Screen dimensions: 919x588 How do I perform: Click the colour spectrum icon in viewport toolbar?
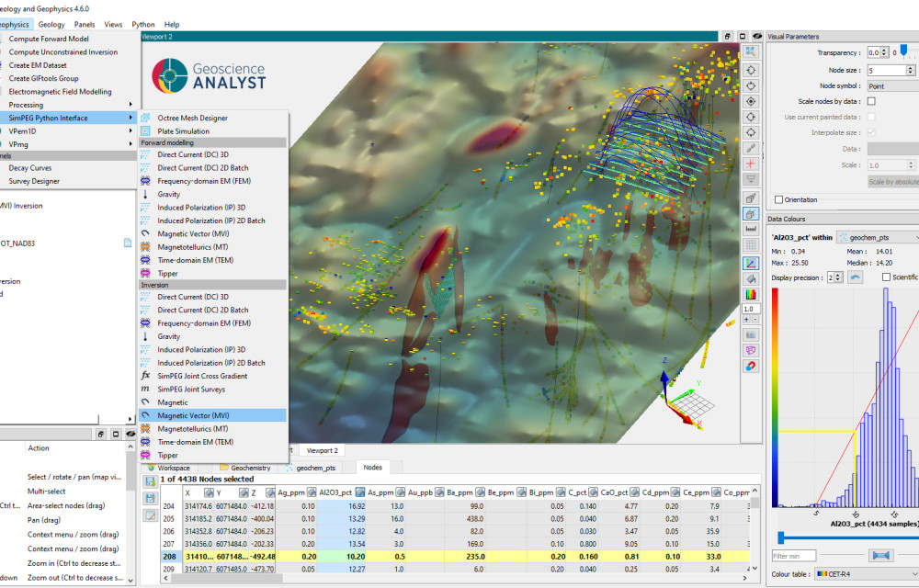click(751, 295)
